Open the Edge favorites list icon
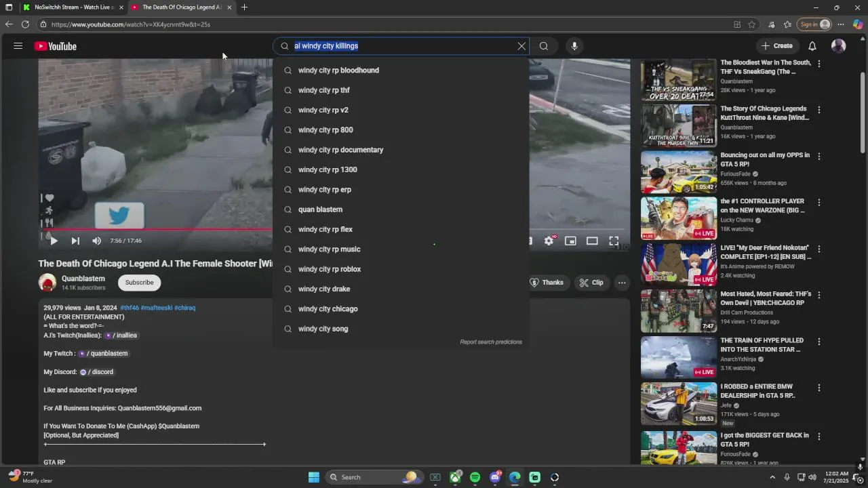Screen dimensions: 868x488 click(x=787, y=24)
